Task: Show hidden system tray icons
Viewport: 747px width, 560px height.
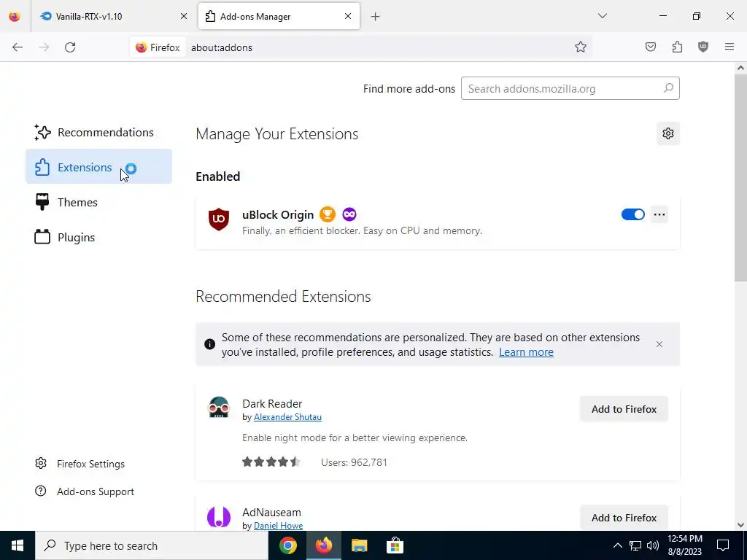Action: tap(617, 545)
